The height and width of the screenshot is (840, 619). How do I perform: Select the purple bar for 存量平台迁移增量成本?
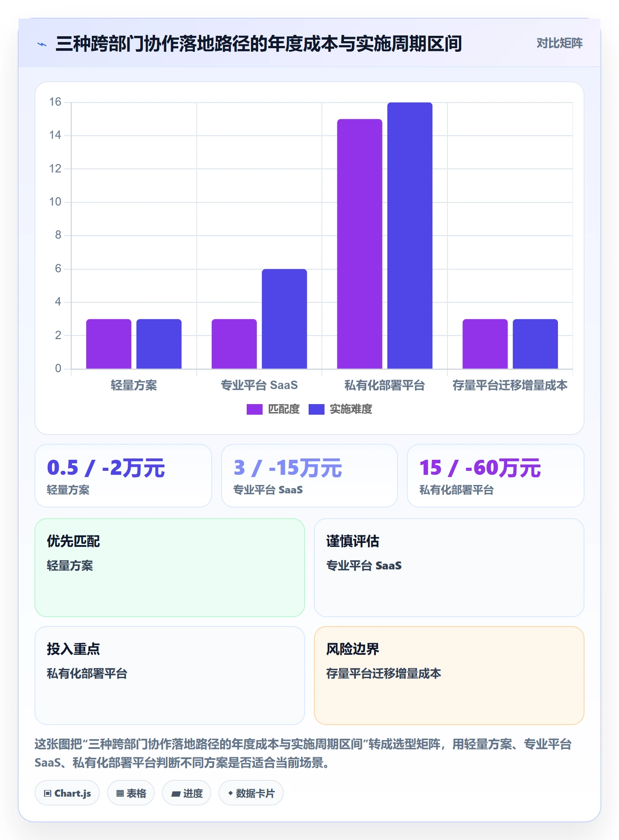[x=485, y=344]
